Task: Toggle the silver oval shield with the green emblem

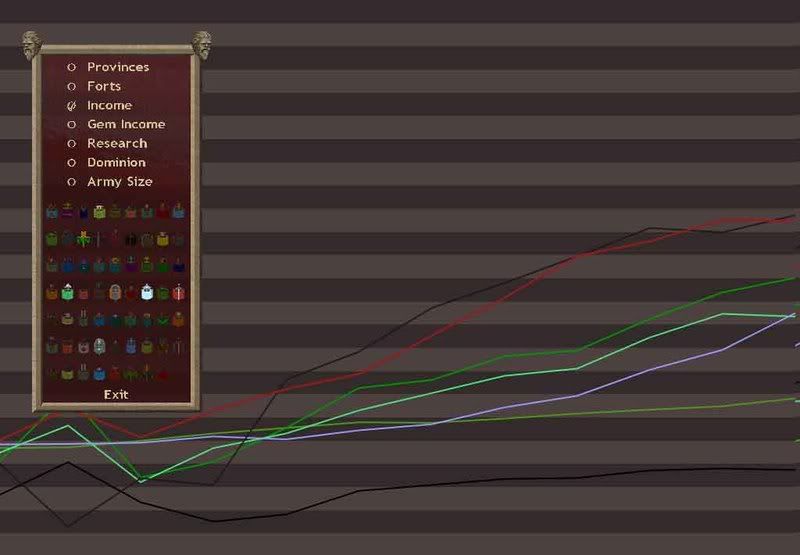Action: point(99,347)
